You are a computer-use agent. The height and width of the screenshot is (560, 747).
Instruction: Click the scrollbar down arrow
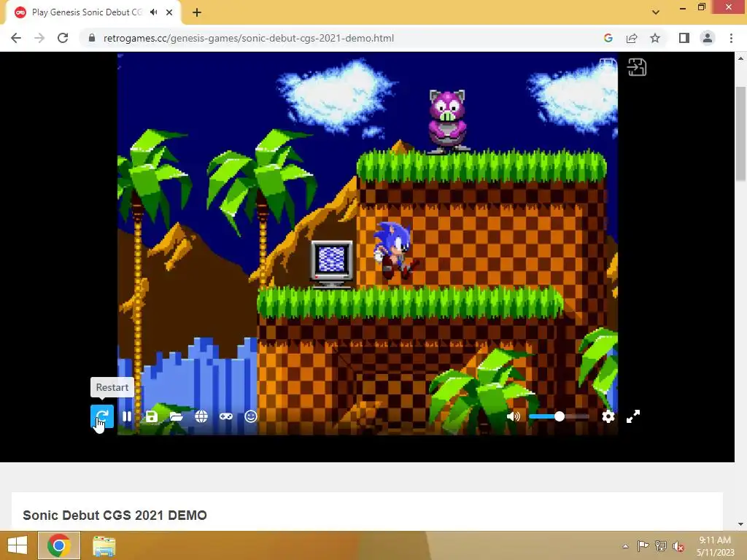pos(740,524)
